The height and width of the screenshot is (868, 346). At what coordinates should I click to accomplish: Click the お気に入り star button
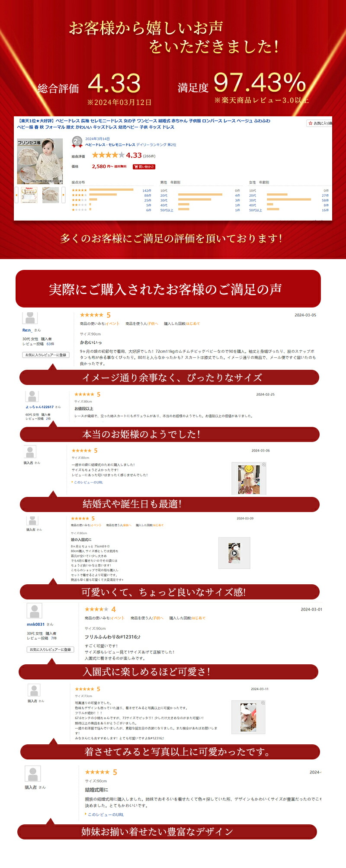tap(320, 123)
